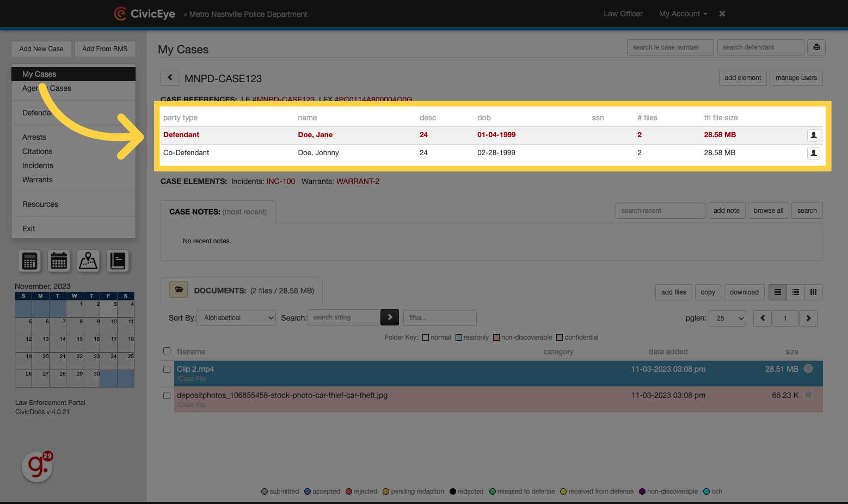Click the documents folder icon
This screenshot has width=848, height=504.
pos(179,290)
